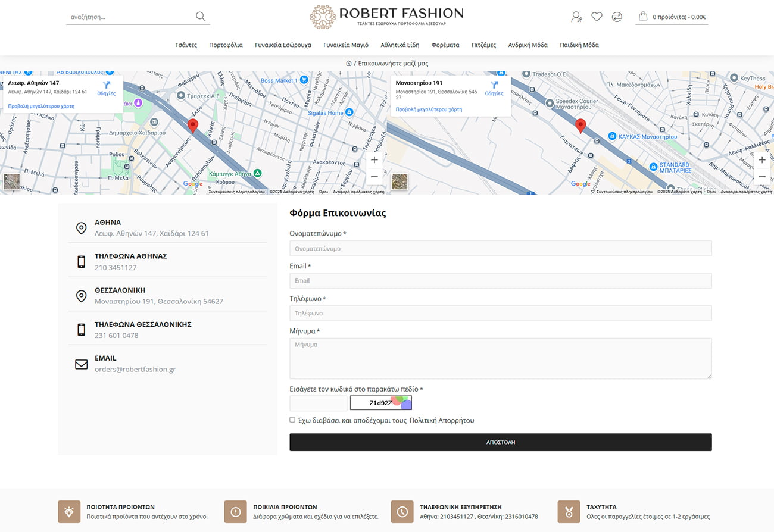Viewport: 774px width, 532px height.
Task: Click the ΘΕΣΣΑΛΟΝΙΚΗ location pin icon
Action: point(82,296)
